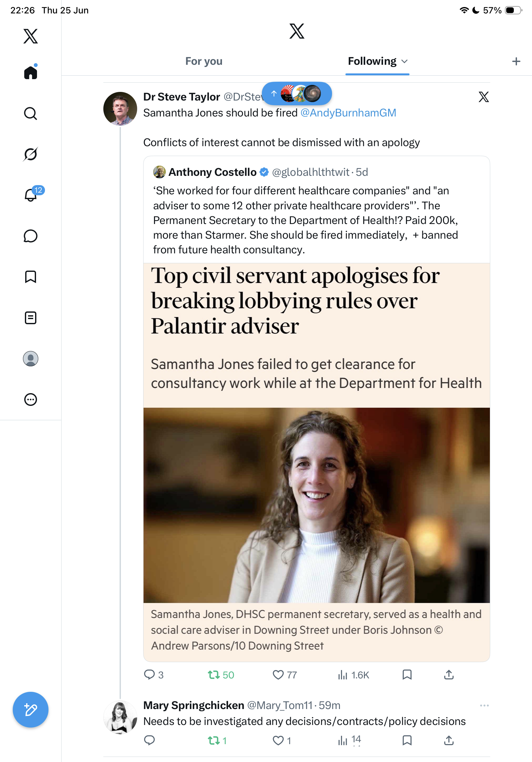Open Grok icon in sidebar
532x762 pixels.
[x=31, y=154]
